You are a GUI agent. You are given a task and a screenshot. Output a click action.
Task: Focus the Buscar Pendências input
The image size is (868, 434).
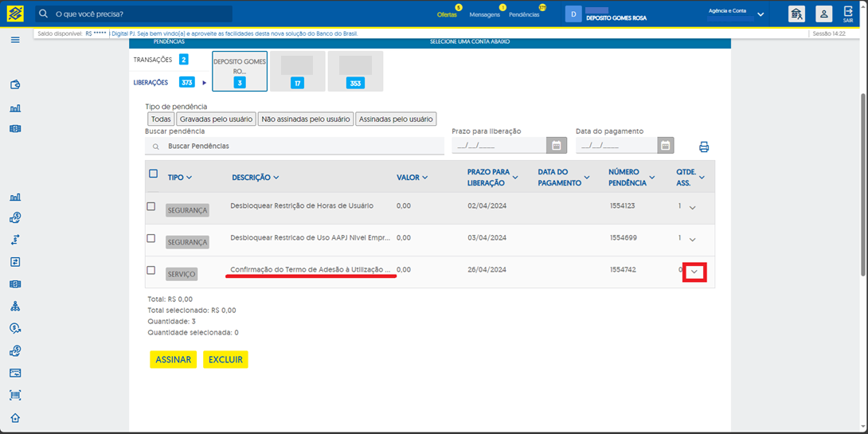[x=295, y=147]
